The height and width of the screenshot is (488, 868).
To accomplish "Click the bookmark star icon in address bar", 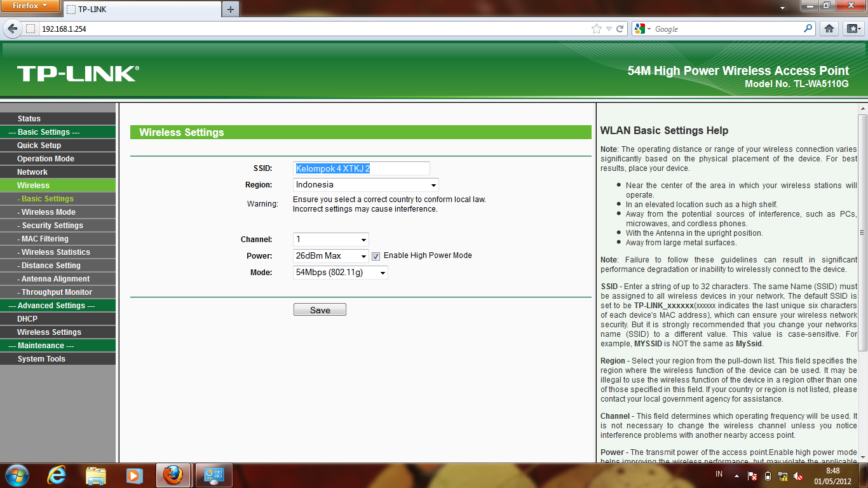I will (x=596, y=29).
